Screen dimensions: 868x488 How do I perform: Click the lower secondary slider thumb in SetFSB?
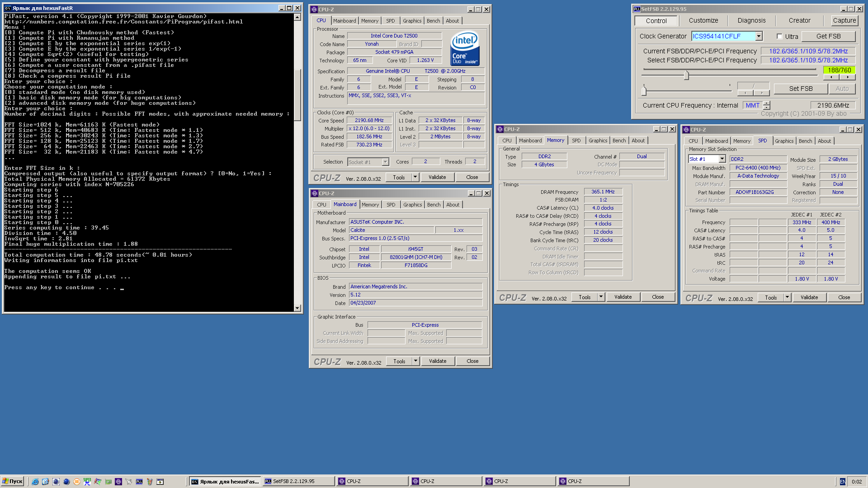click(x=644, y=90)
